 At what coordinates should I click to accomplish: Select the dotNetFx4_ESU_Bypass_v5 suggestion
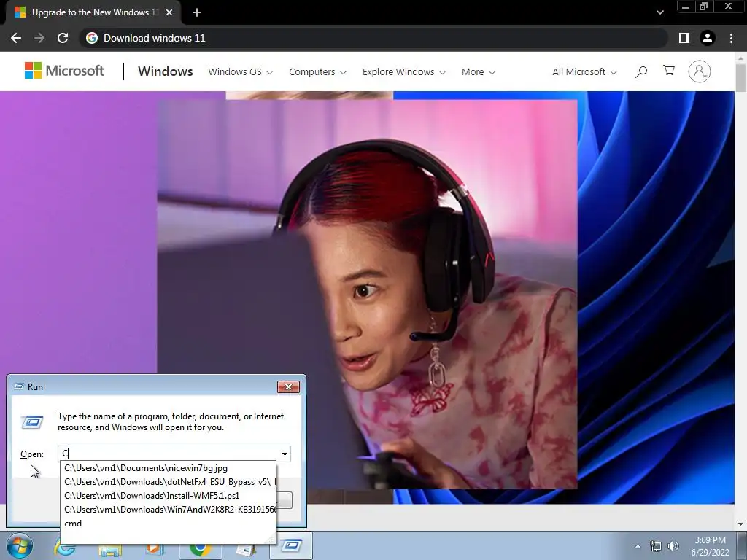click(169, 482)
